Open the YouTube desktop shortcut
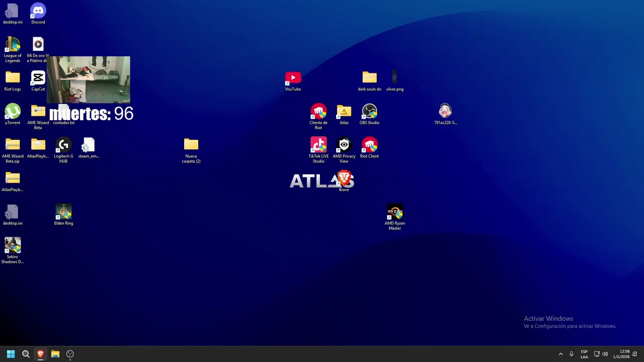This screenshot has height=362, width=644. point(293,81)
